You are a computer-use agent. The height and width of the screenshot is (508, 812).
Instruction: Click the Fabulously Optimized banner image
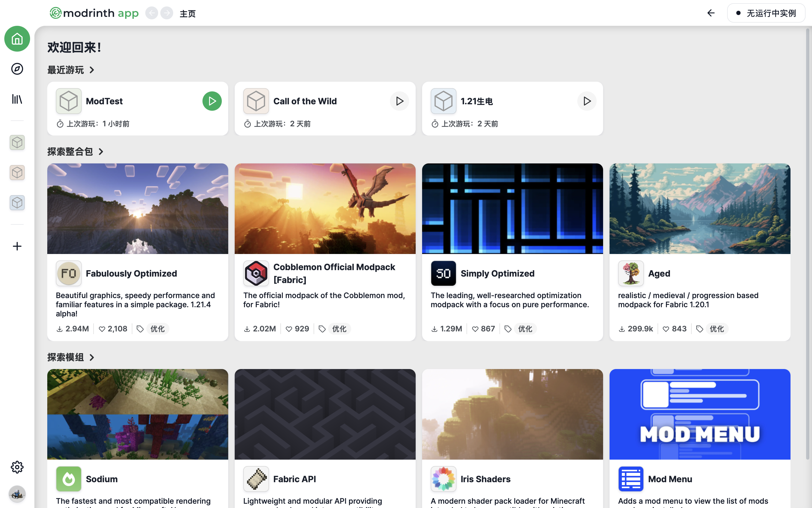click(137, 209)
